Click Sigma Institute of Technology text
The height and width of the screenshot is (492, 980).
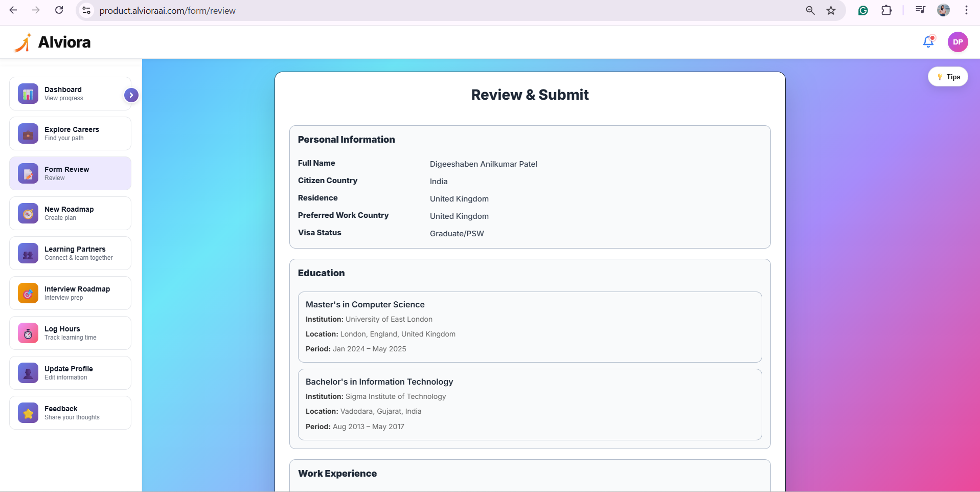pyautogui.click(x=396, y=396)
